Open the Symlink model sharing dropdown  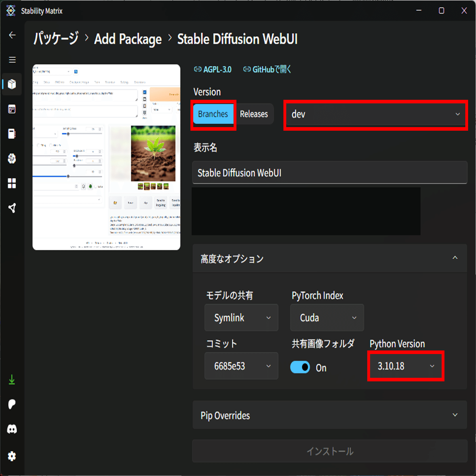pyautogui.click(x=241, y=318)
